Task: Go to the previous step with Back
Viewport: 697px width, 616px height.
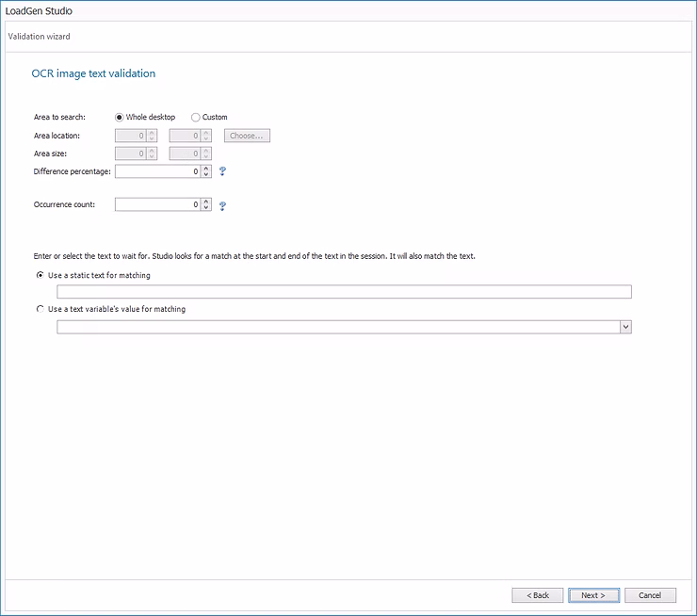Action: tap(538, 595)
